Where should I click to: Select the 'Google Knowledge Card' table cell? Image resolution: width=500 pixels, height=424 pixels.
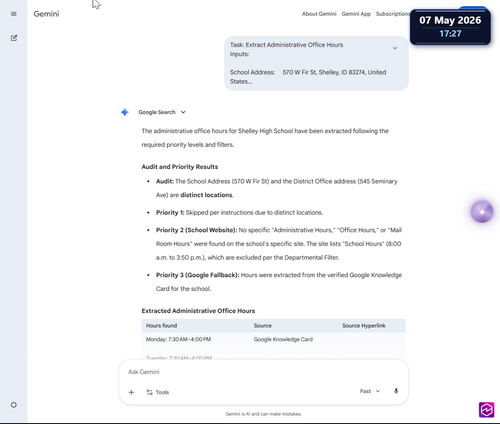pyautogui.click(x=283, y=339)
